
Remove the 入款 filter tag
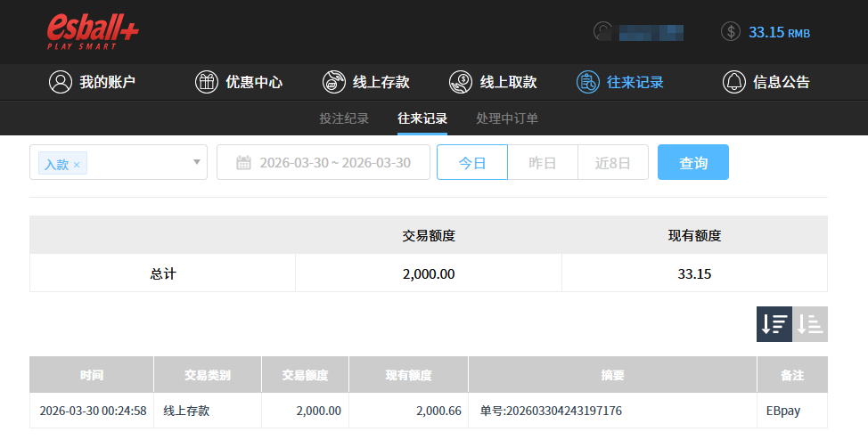(x=77, y=164)
